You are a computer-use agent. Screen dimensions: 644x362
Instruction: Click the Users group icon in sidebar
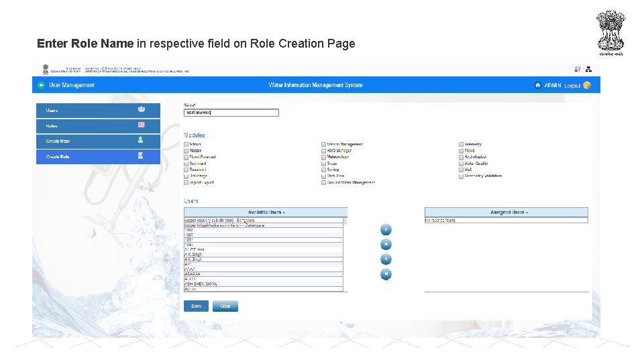tap(142, 109)
